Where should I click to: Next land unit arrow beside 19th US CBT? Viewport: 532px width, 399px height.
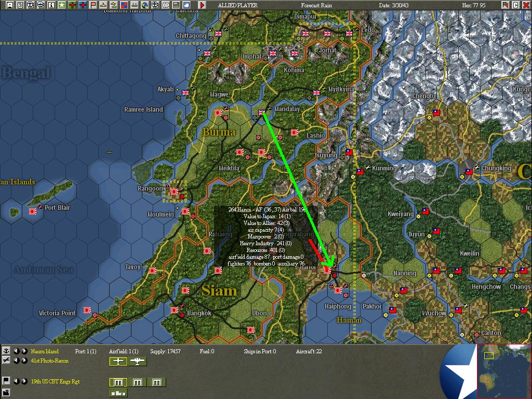24,381
